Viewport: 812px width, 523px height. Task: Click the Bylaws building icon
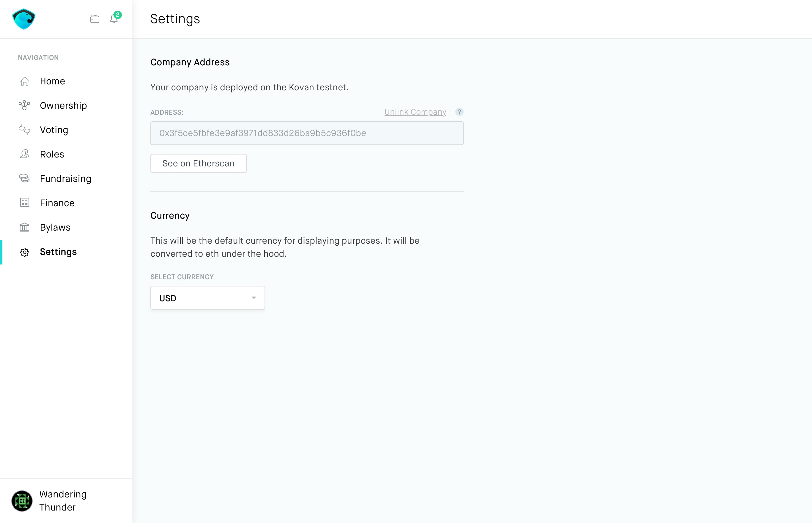click(24, 227)
